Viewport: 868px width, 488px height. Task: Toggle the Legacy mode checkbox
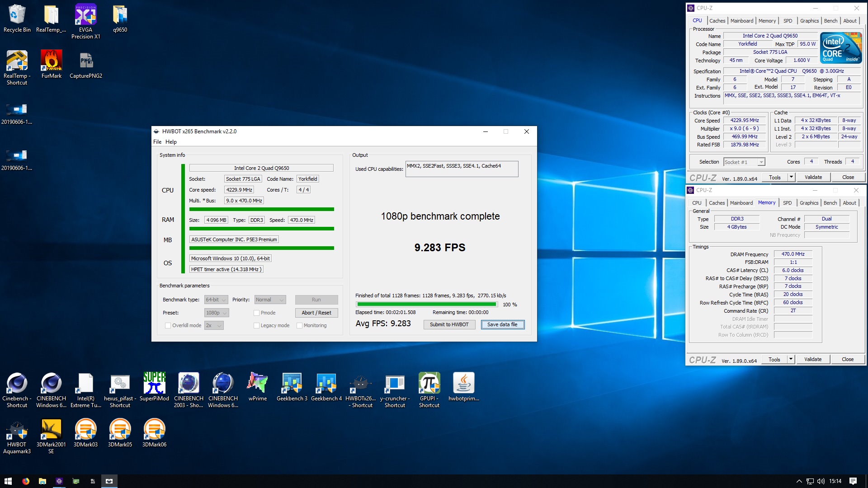tap(256, 325)
